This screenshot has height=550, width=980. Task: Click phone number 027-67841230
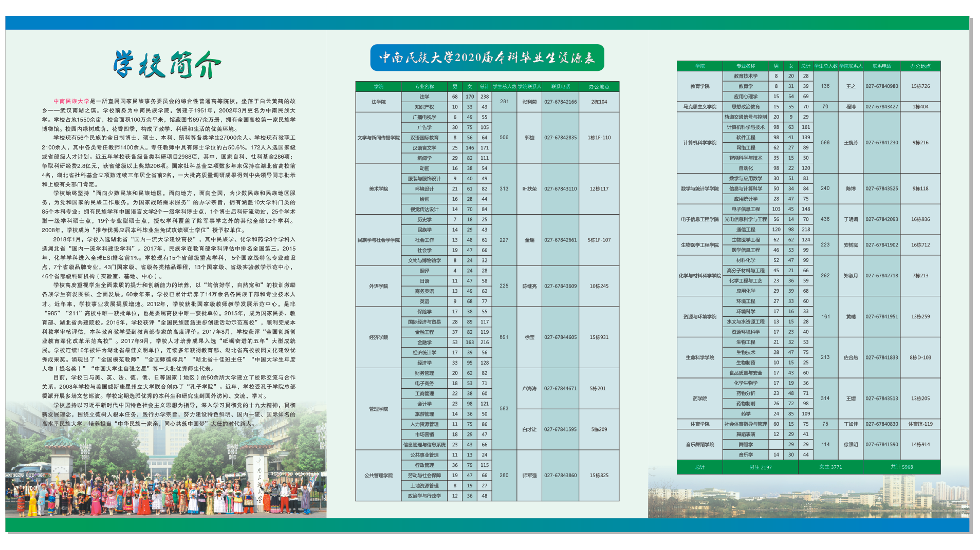click(881, 143)
